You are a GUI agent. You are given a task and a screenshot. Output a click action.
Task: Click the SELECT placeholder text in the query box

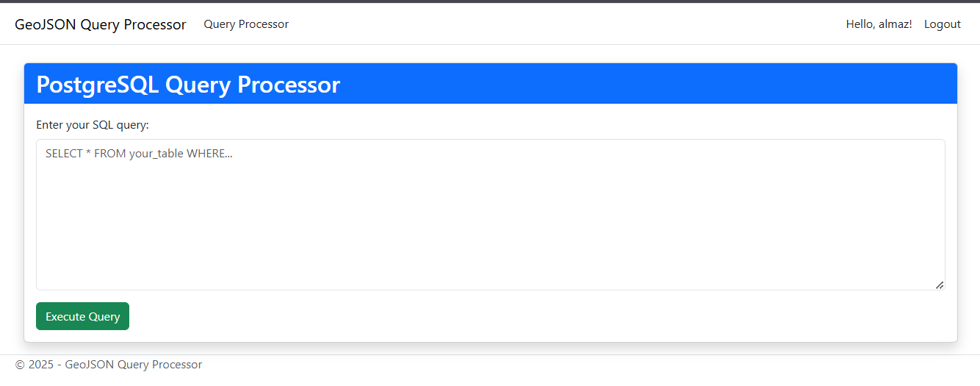click(139, 154)
